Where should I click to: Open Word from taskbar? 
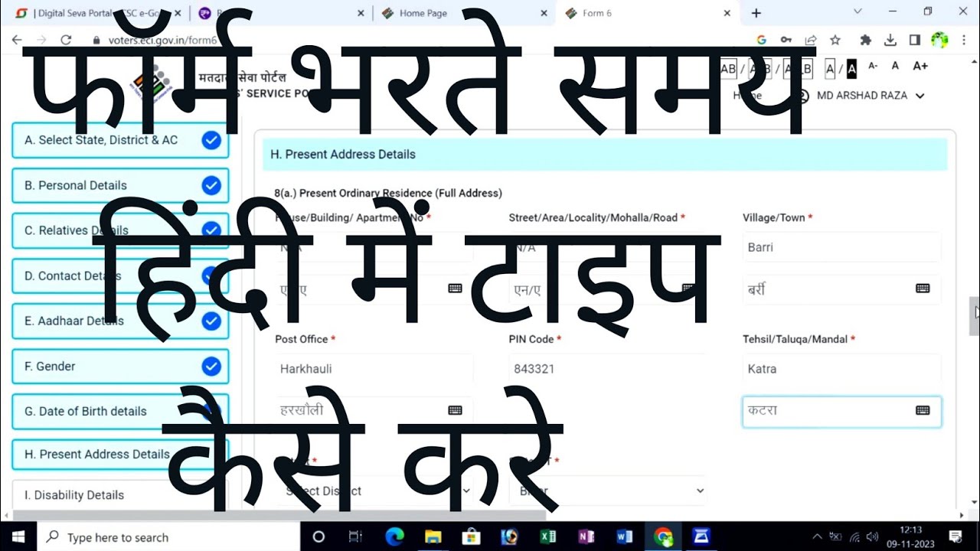(x=625, y=536)
